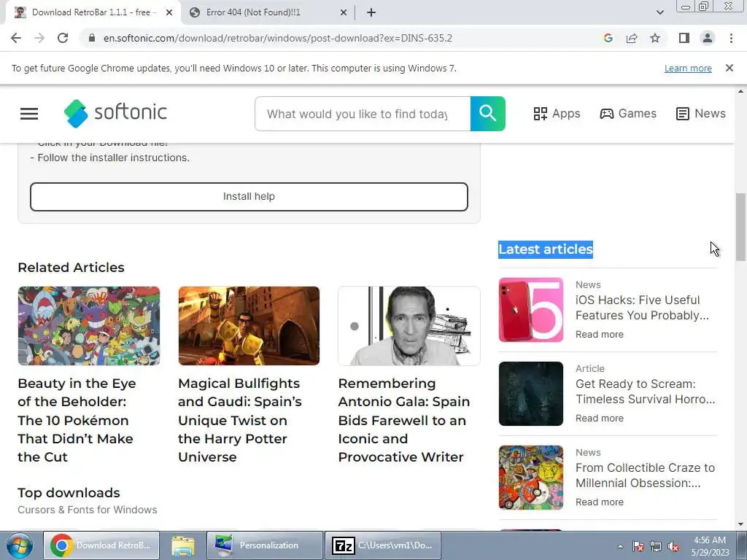Switch to the Personalization window
Screen dimensions: 747x560
click(265, 545)
